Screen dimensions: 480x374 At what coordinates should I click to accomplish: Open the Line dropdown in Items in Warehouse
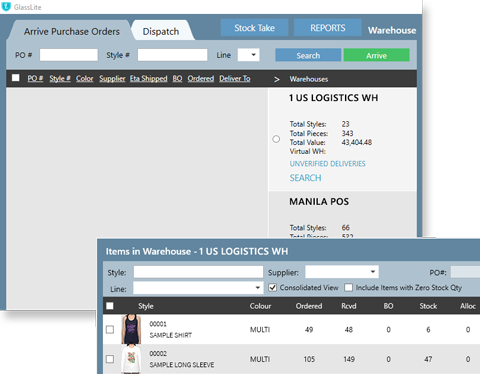click(x=198, y=288)
